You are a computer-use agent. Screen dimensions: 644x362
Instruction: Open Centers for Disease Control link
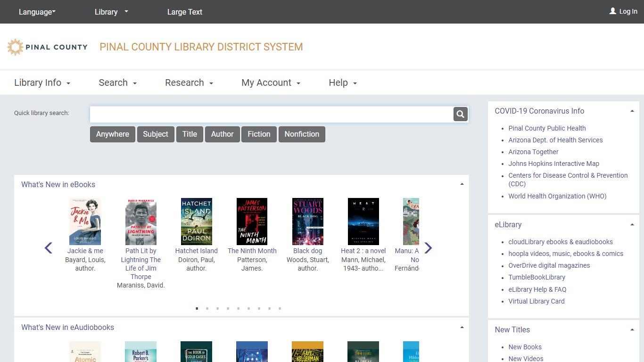click(x=568, y=180)
